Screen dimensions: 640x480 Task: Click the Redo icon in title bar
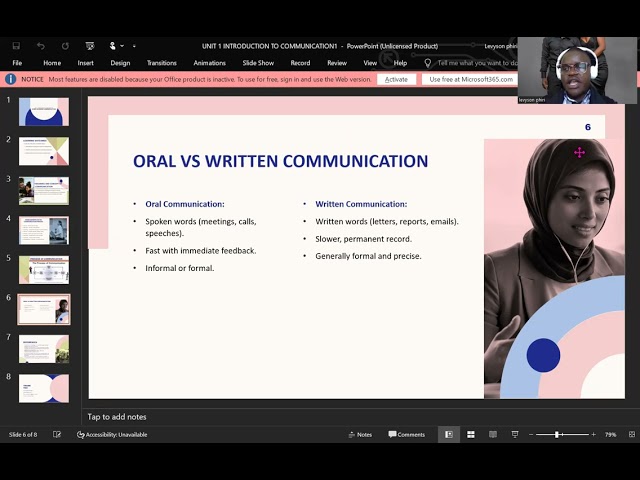65,46
